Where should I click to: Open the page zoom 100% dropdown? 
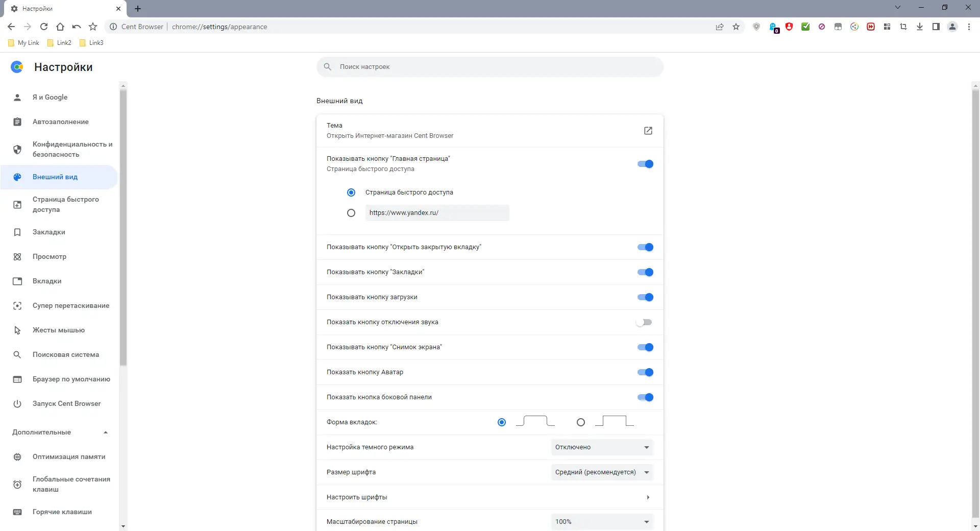(x=602, y=522)
